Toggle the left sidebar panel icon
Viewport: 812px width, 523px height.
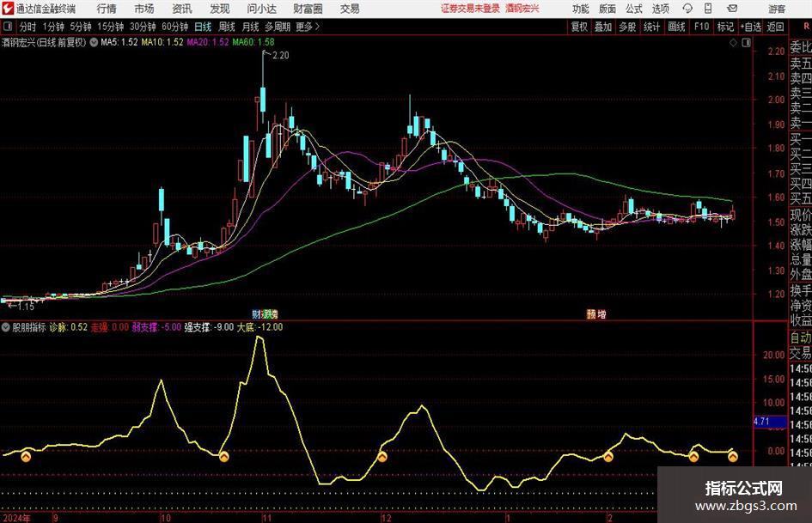click(x=7, y=26)
